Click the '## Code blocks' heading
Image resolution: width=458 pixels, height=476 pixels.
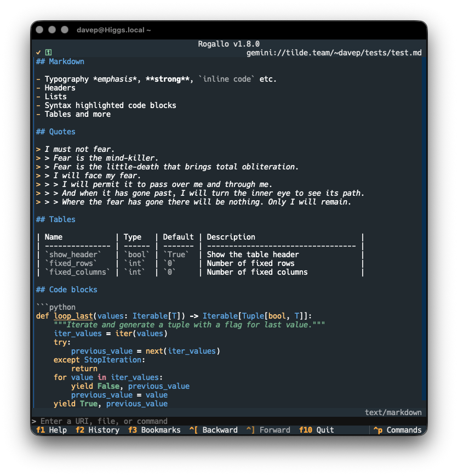coord(66,290)
